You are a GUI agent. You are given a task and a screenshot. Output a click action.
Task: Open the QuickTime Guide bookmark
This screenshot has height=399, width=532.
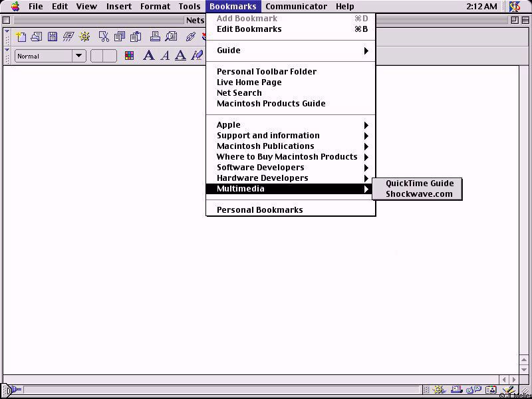coord(419,184)
